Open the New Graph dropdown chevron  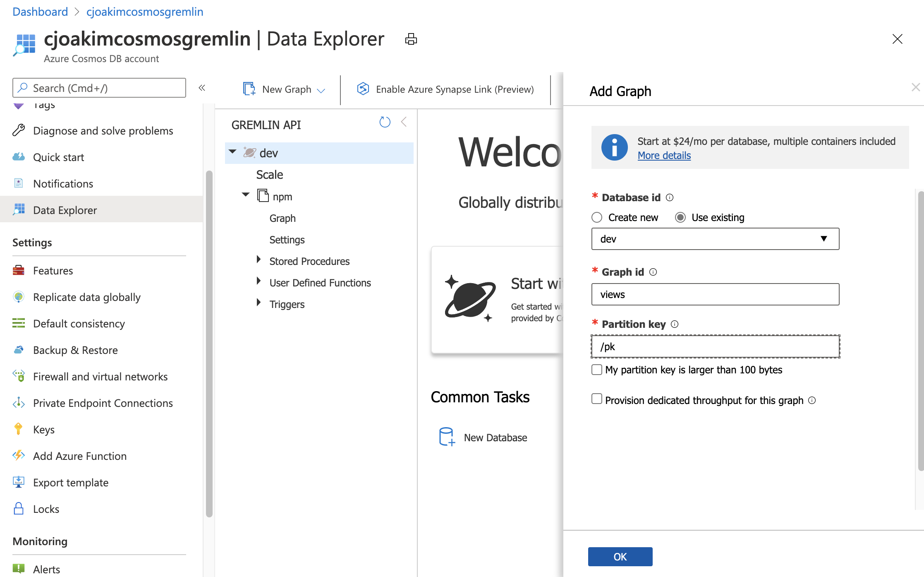tap(321, 90)
